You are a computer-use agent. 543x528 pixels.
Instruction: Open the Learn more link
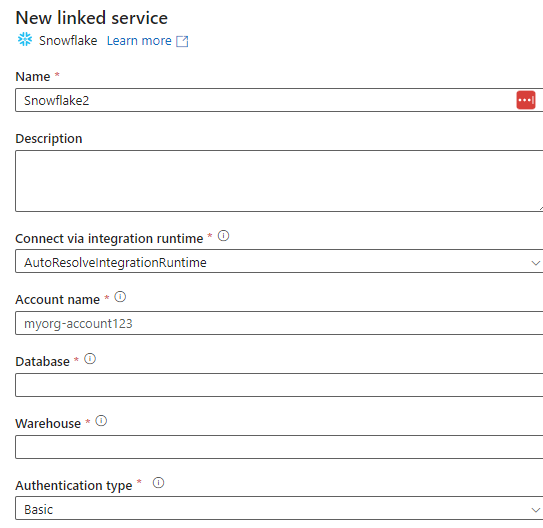click(139, 41)
